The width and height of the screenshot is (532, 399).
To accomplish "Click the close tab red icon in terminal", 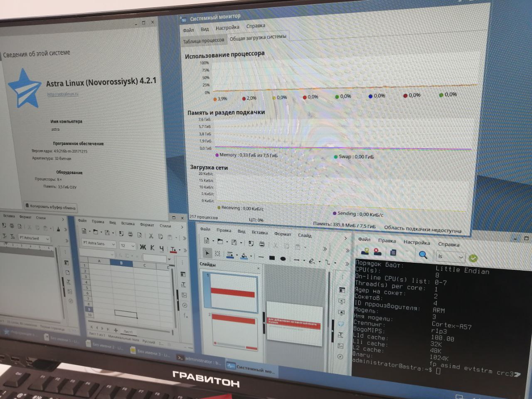I will pyautogui.click(x=377, y=252).
